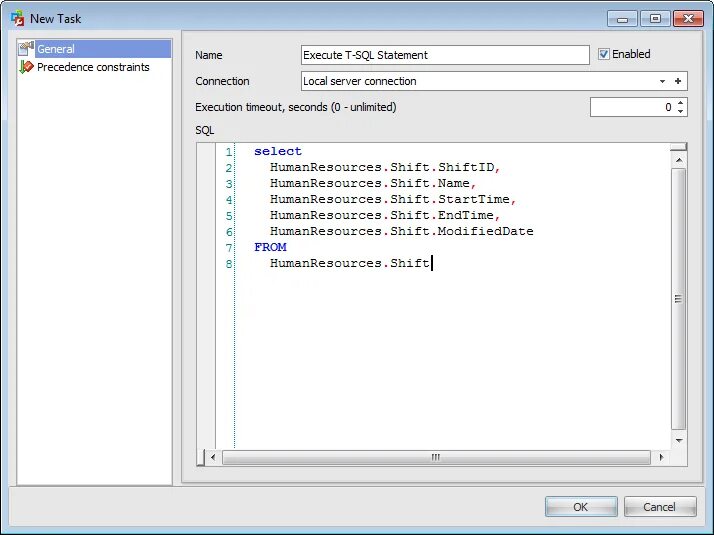Minimize the New Task window
Screen dimensions: 714x535
pos(622,19)
